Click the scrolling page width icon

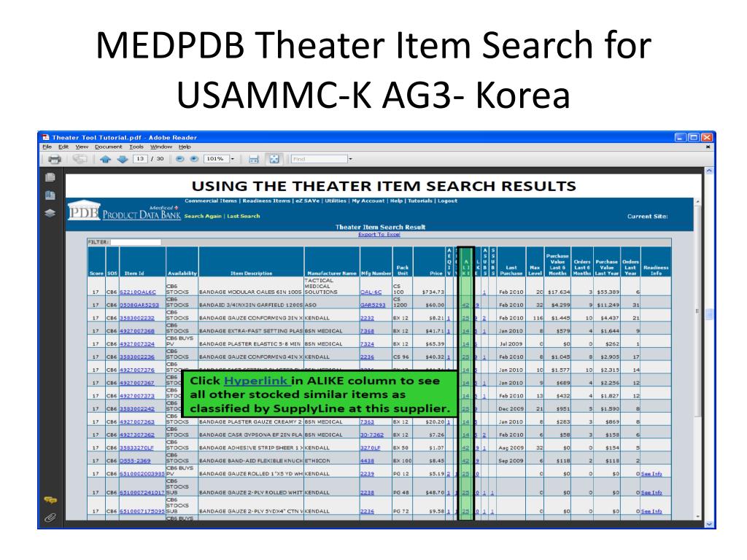tap(254, 159)
